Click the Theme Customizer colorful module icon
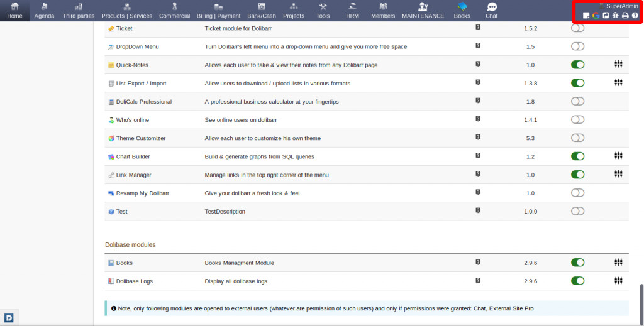Screen dimensions: 644x326 (111, 138)
